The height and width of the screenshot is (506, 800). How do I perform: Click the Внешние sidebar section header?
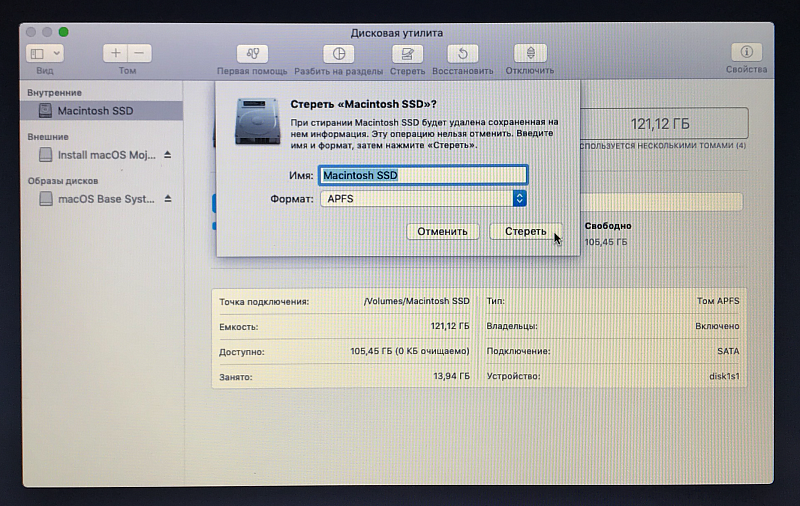click(47, 137)
